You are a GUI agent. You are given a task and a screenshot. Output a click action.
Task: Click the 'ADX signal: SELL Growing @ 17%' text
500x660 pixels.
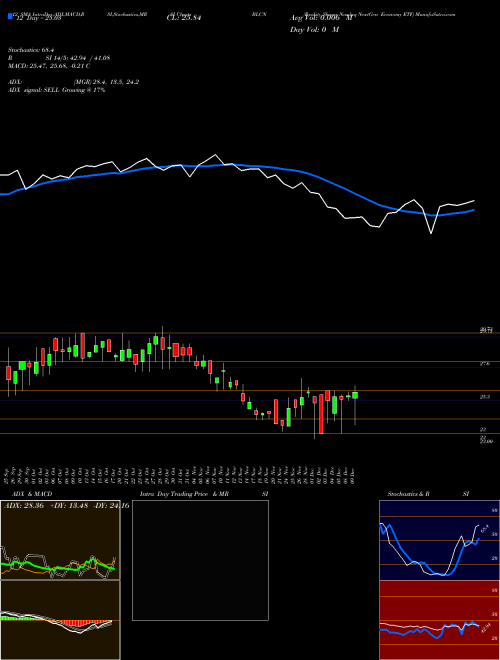[x=56, y=90]
